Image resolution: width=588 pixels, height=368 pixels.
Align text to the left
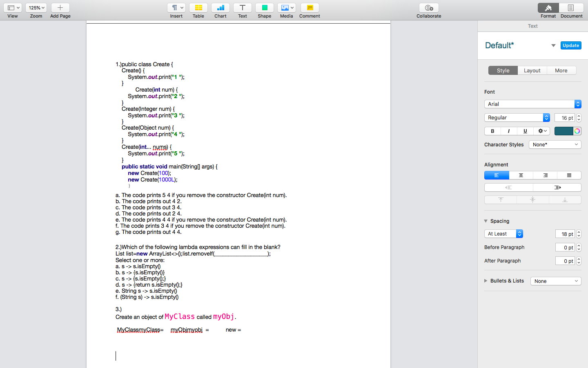pyautogui.click(x=497, y=175)
